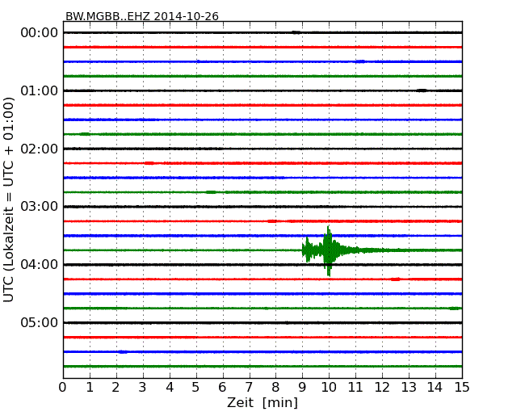Click the black seismic trace at 03:00
Screen dimensions: 525x420
[x=262, y=207]
